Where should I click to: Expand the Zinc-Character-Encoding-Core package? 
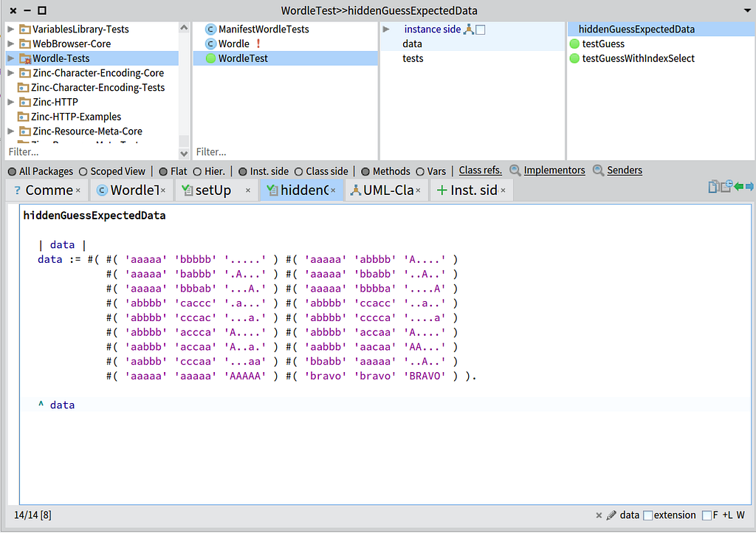[10, 73]
